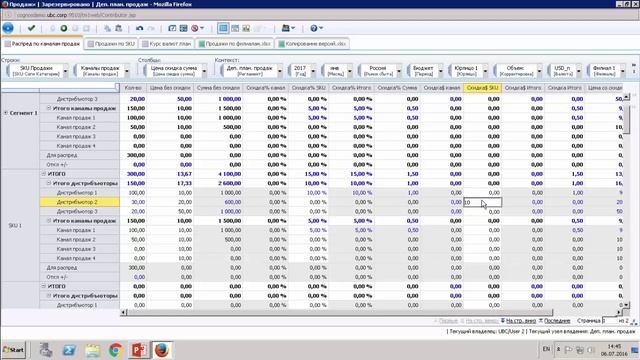The height and width of the screenshot is (360, 640).
Task: Click the highlighted Скидка$ SKU column header
Action: 482,88
